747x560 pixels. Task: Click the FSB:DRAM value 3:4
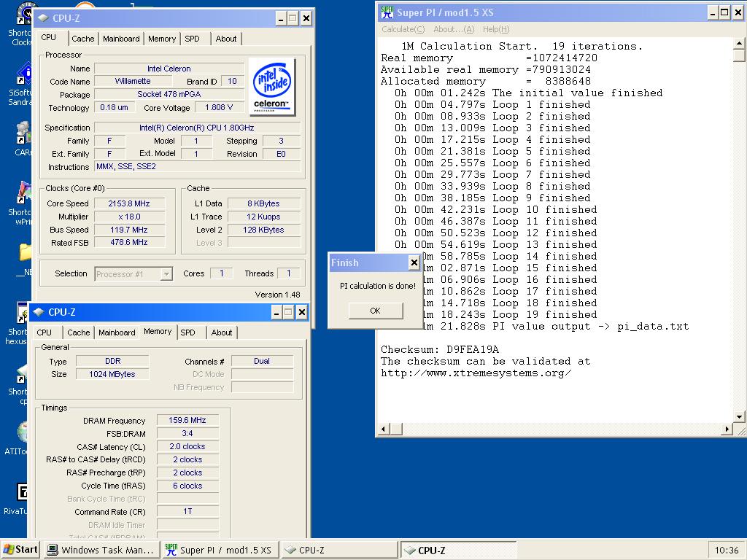(187, 433)
